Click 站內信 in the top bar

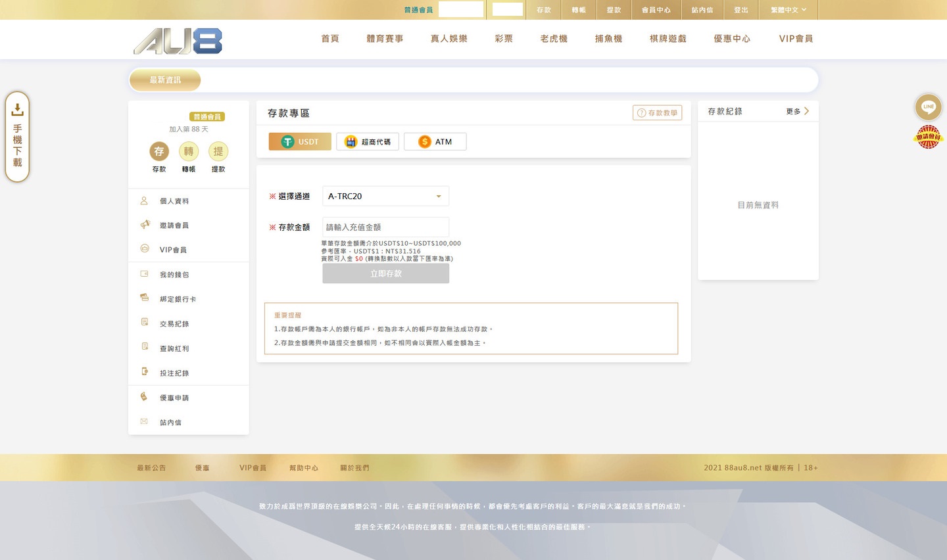pyautogui.click(x=702, y=10)
